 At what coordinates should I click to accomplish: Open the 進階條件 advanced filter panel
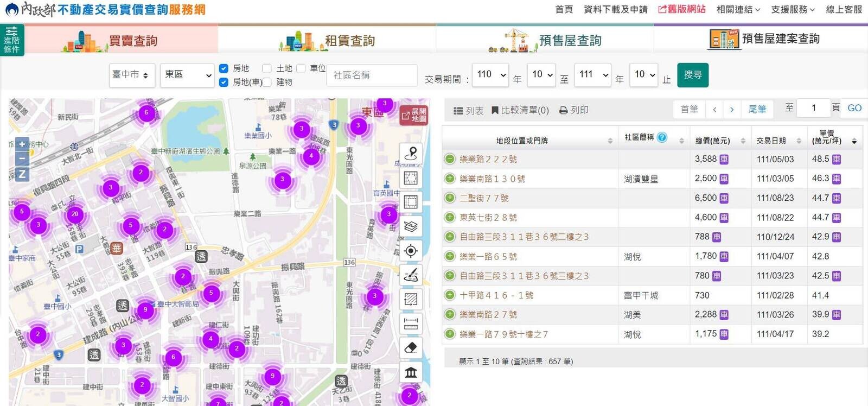point(11,40)
